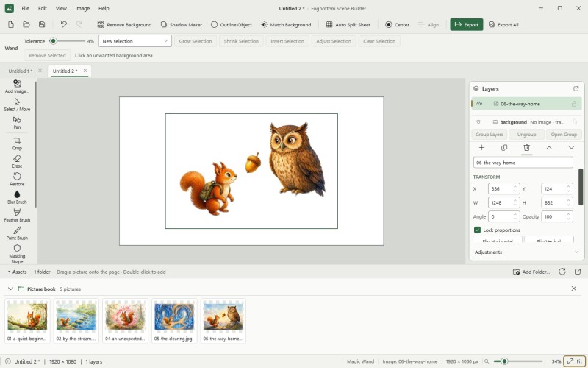Select the 05-the-clearing.jpg thumbnail
The image size is (588, 368).
point(174,321)
